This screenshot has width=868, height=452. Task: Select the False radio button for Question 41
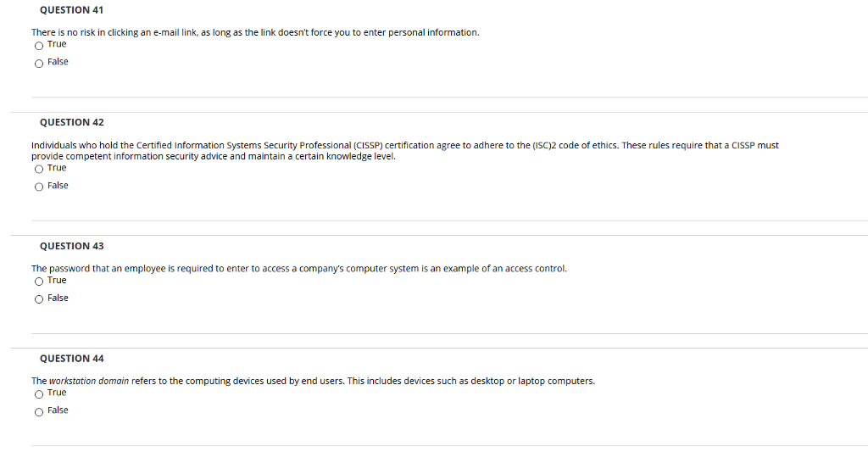click(x=39, y=64)
